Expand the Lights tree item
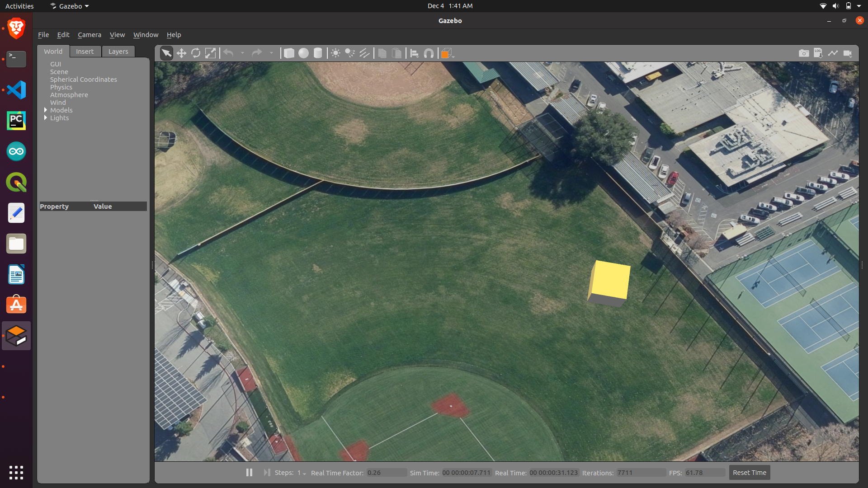This screenshot has height=488, width=868. click(x=46, y=117)
